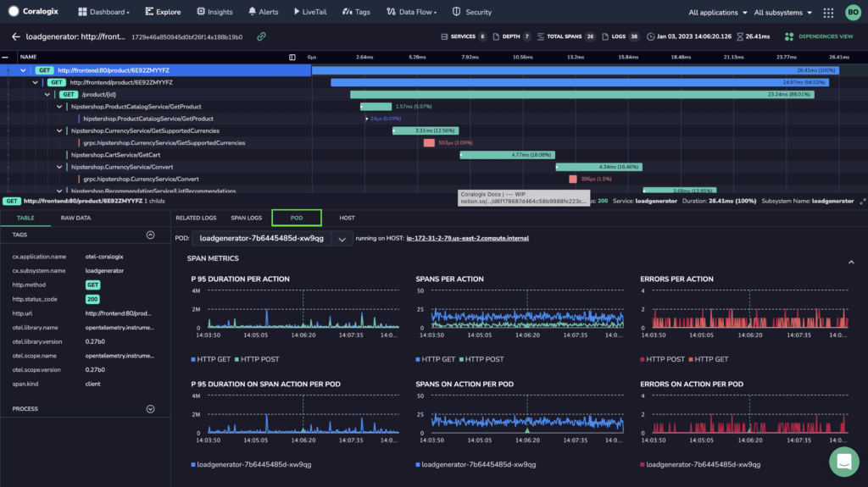This screenshot has width=868, height=487.
Task: Open the Tags page
Action: tap(356, 12)
